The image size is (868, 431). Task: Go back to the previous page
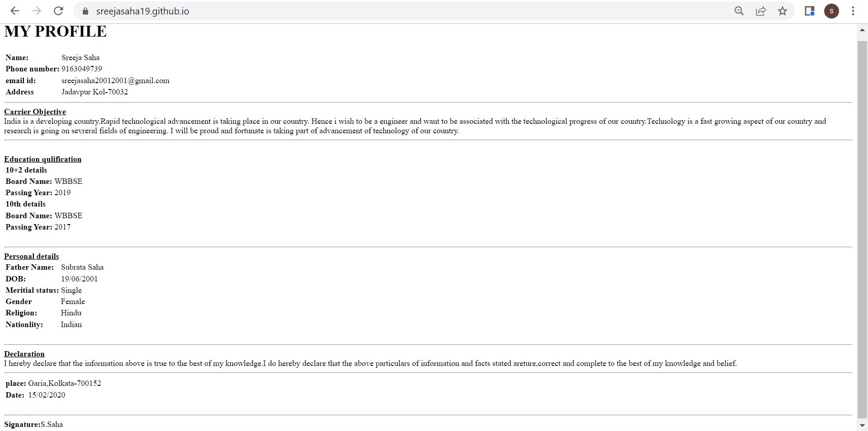[15, 11]
